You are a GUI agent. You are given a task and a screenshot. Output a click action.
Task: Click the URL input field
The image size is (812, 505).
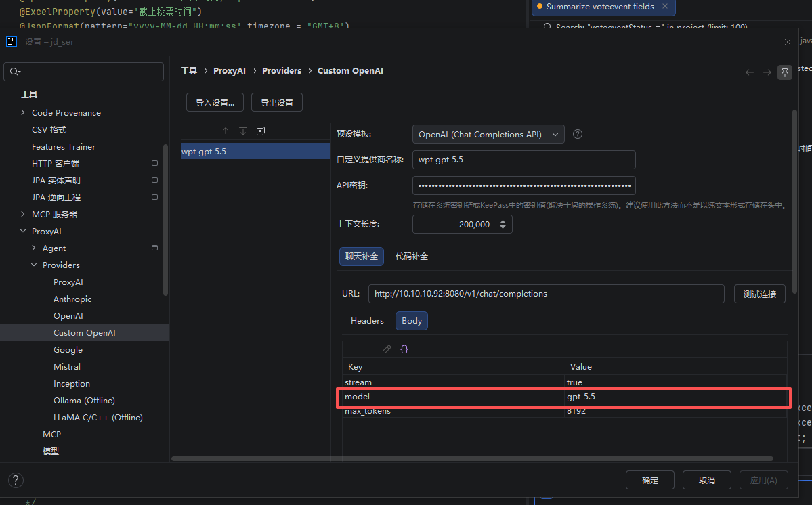(x=547, y=294)
